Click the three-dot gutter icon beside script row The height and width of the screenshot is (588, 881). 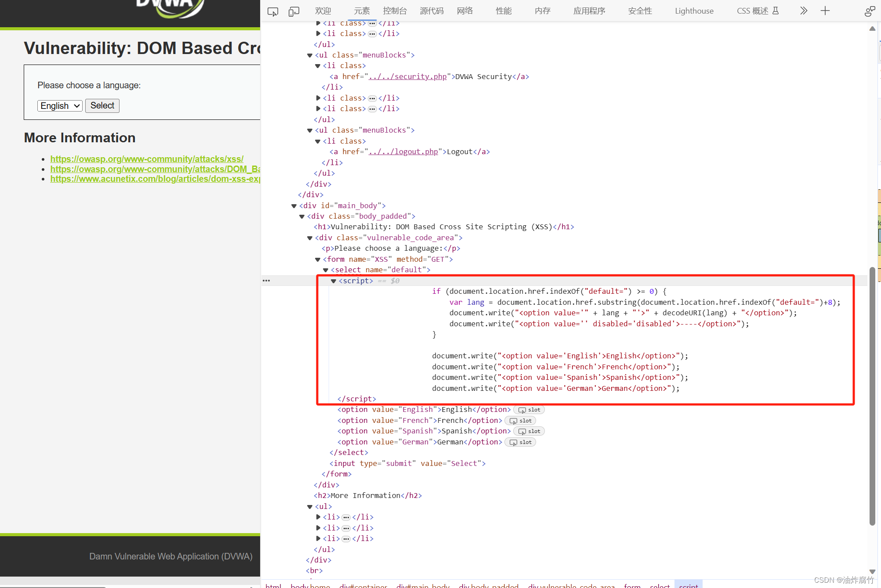[266, 281]
